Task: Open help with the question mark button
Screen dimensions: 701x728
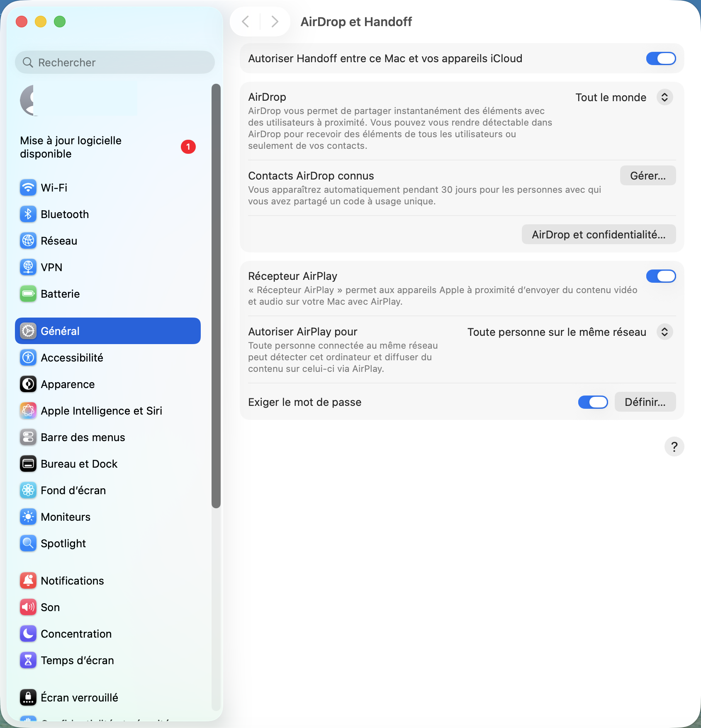Action: [674, 447]
